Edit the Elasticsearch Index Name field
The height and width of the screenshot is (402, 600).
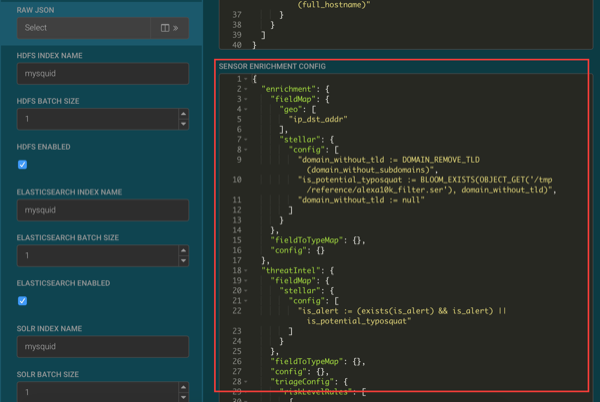(103, 210)
